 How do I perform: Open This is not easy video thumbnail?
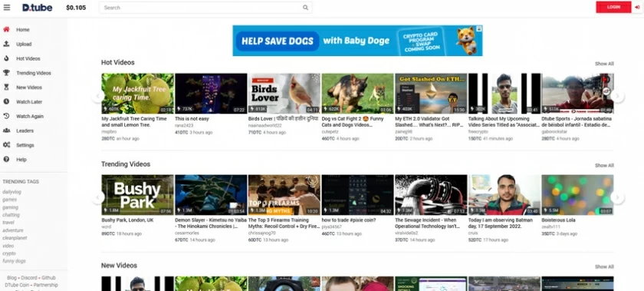(211, 94)
